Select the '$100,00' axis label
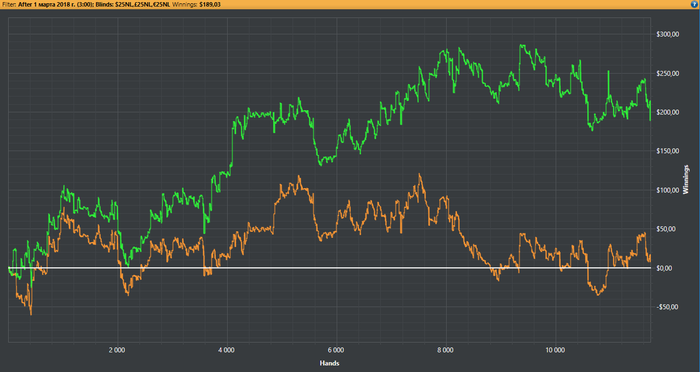This screenshot has width=700, height=372. [x=667, y=190]
